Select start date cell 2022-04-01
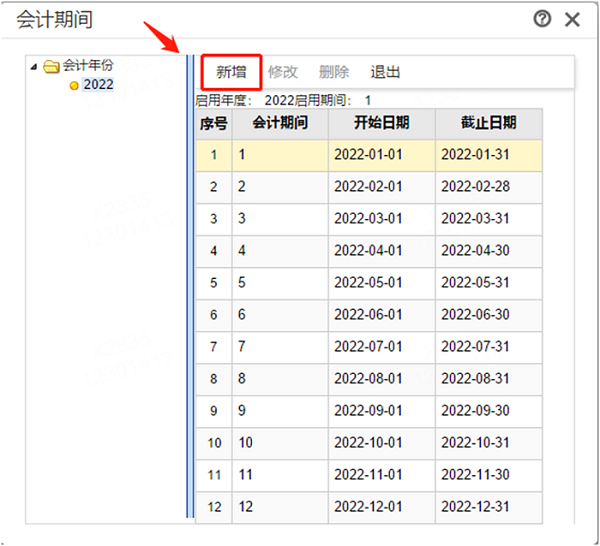The image size is (600, 546). 382,251
